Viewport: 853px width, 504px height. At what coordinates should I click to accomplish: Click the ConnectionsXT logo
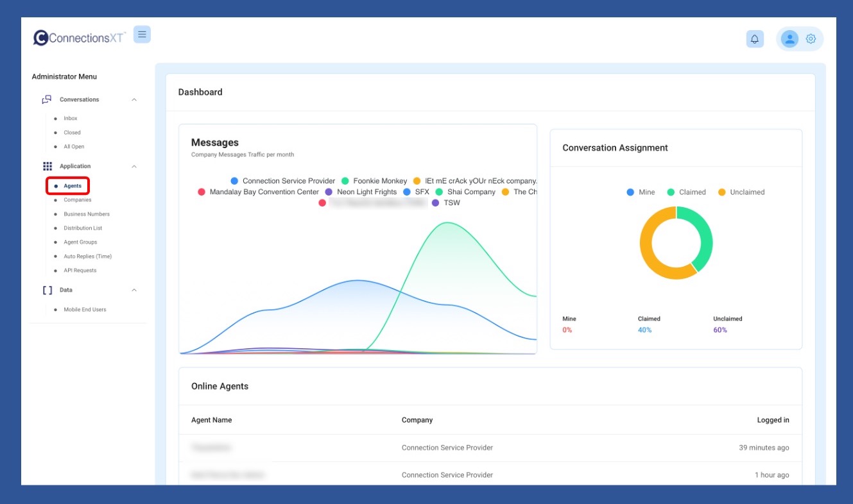(80, 38)
